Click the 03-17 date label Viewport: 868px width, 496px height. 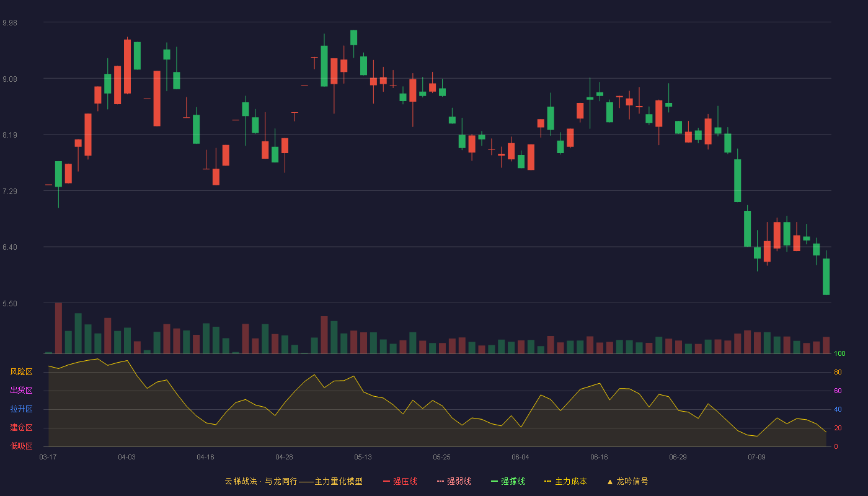point(48,457)
